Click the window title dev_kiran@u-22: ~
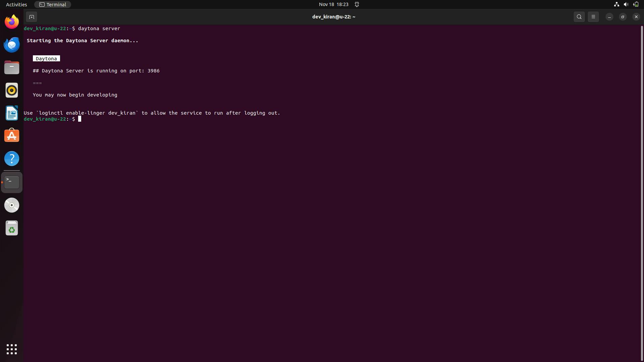This screenshot has width=644, height=362. coord(334,17)
